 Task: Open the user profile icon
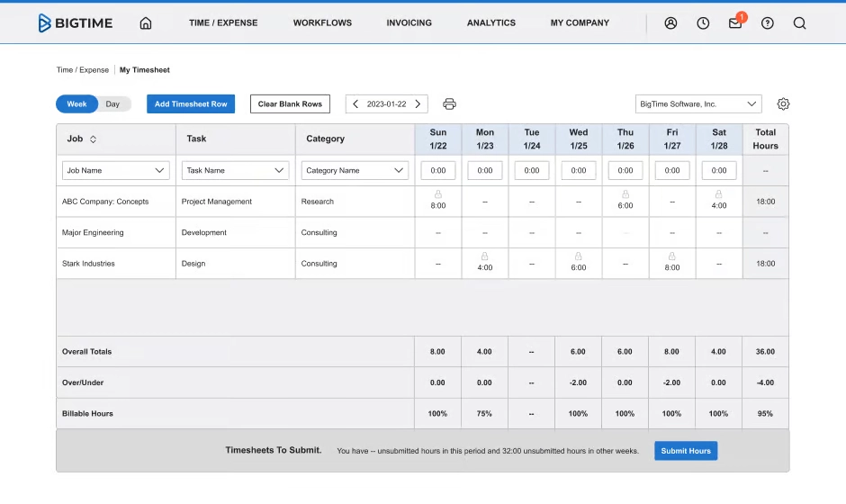670,23
